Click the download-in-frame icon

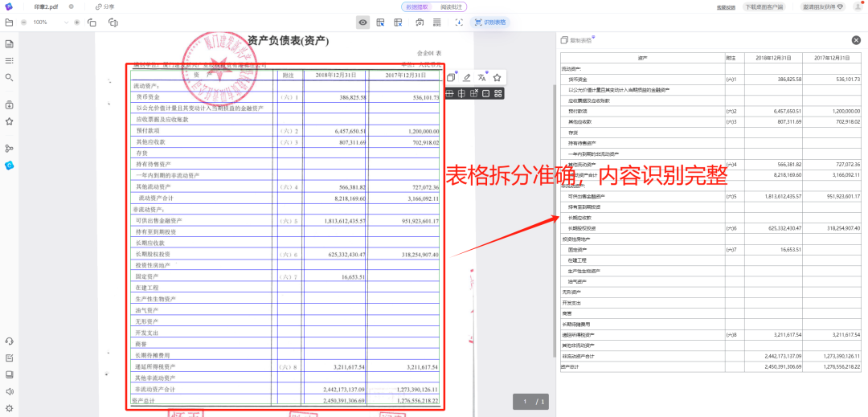click(x=459, y=22)
